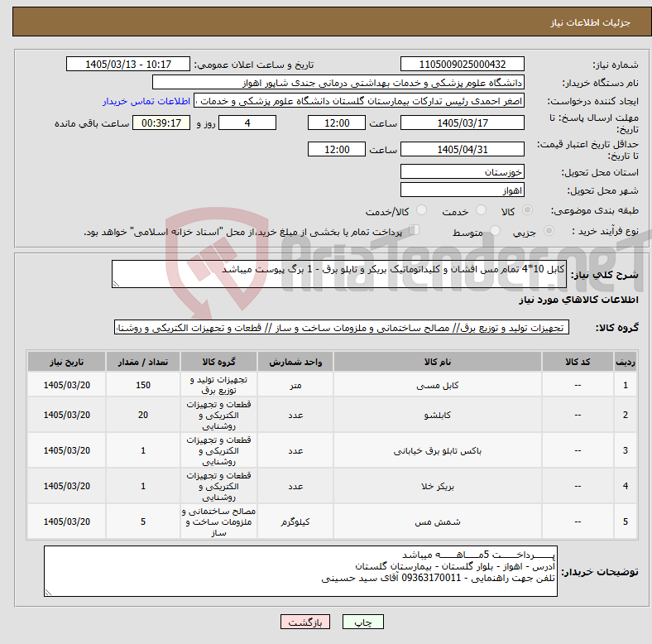The height and width of the screenshot is (644, 652).
Task: Click the تجهیزات تولید و توزیع برق group cell
Action: click(x=218, y=385)
